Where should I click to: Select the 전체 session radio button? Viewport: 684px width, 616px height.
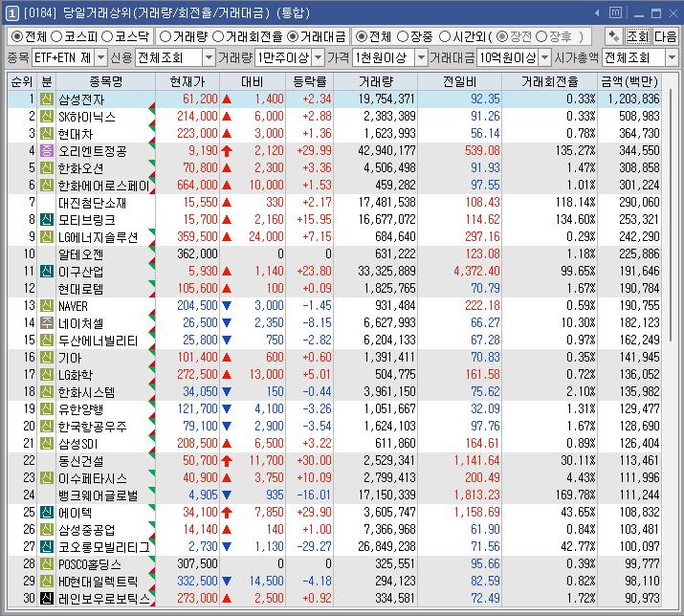pyautogui.click(x=361, y=36)
